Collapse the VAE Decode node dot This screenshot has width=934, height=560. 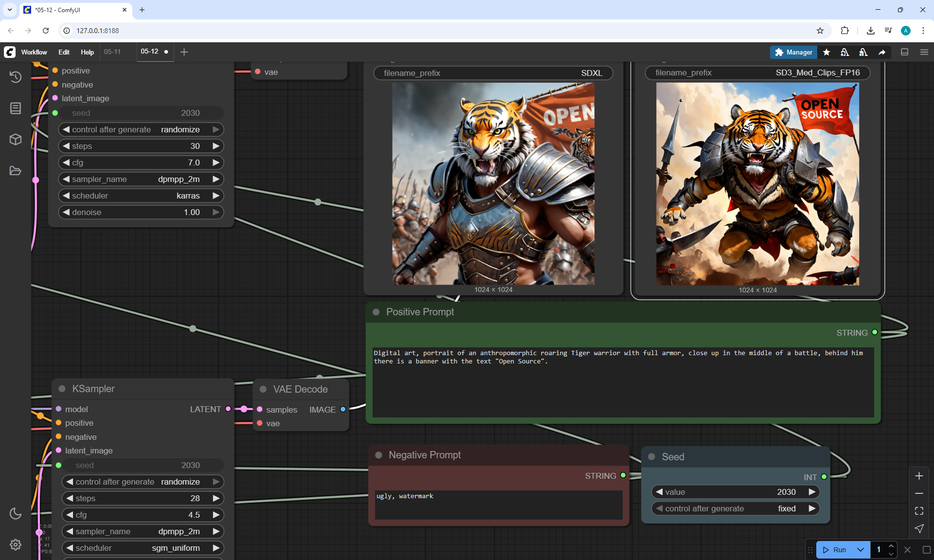(x=263, y=389)
